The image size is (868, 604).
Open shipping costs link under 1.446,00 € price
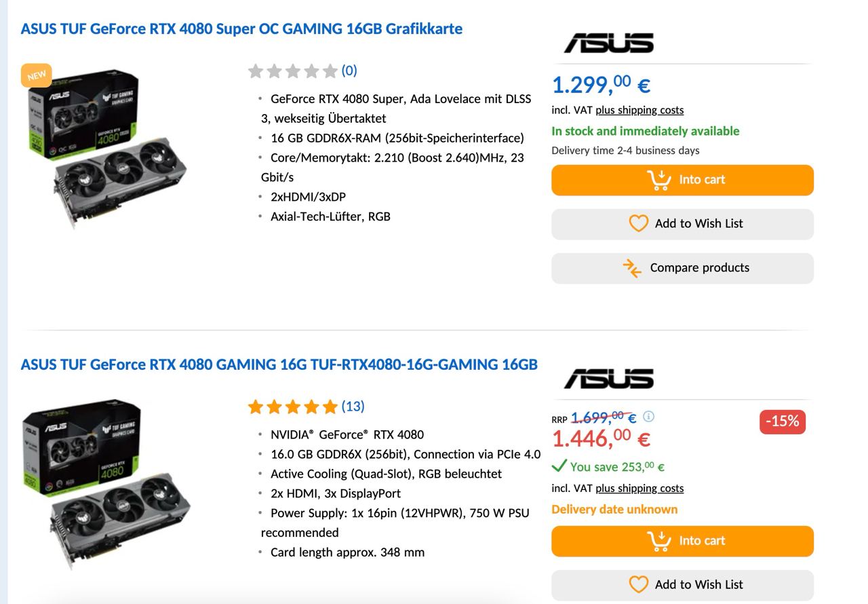pos(639,488)
